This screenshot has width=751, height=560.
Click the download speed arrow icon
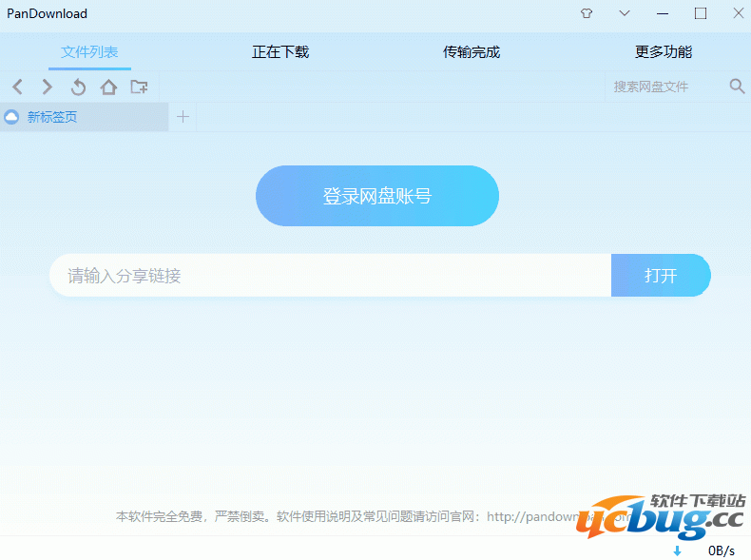click(678, 550)
